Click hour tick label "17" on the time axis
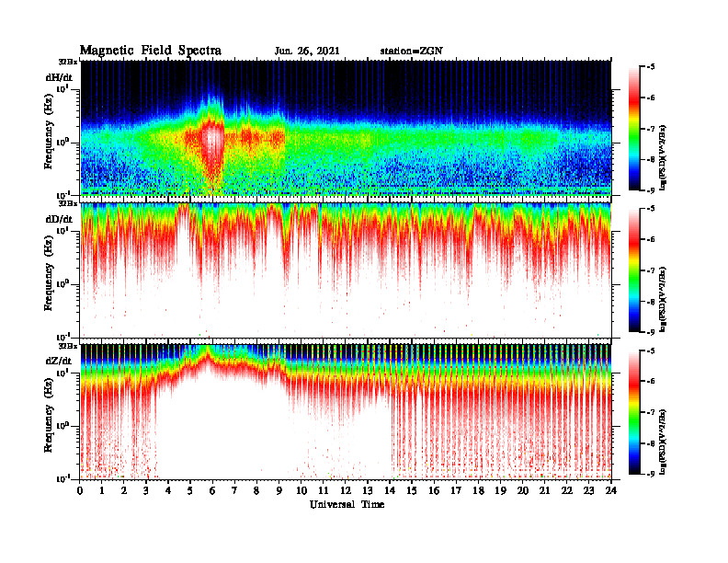The image size is (728, 563). pos(457,491)
